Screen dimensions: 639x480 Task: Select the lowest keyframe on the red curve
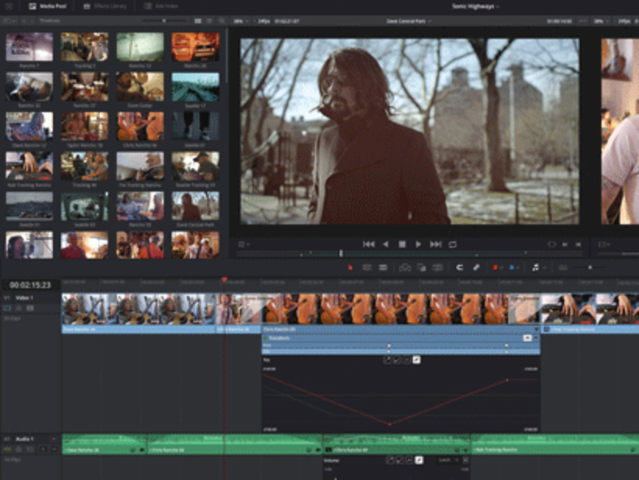coord(390,425)
